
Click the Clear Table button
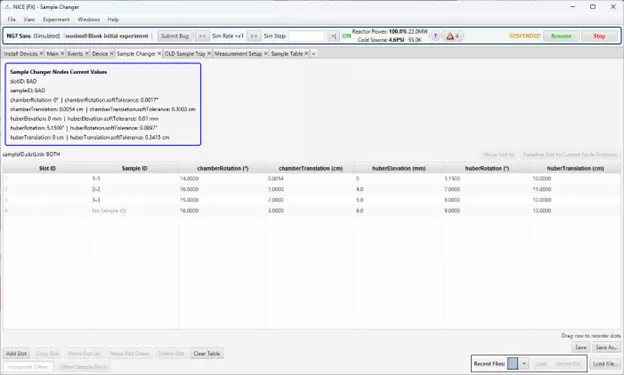(207, 354)
